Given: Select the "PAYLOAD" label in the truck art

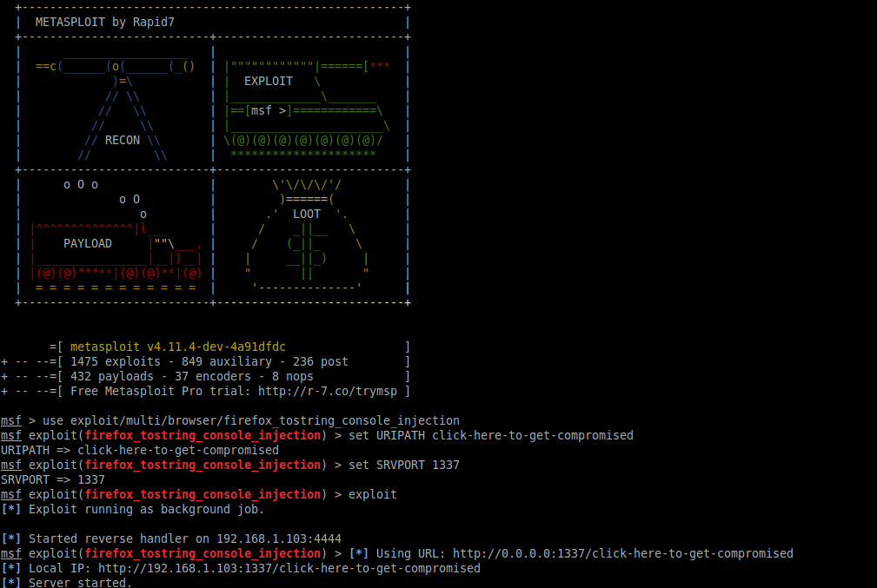Looking at the screenshot, I should 88,244.
